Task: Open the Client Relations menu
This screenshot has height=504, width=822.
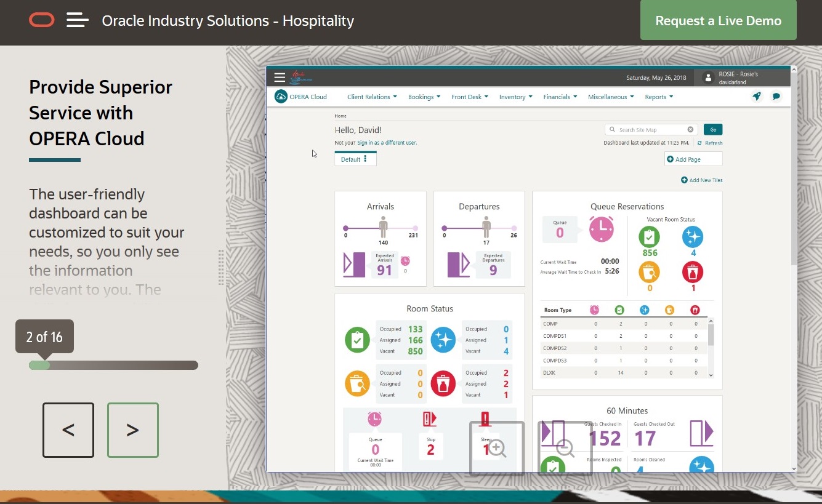Action: [x=372, y=97]
